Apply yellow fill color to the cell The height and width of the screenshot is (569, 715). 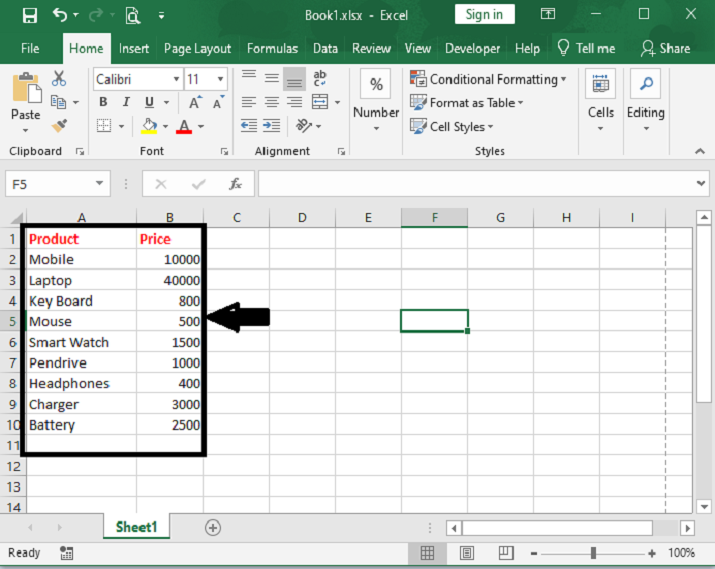pos(149,126)
